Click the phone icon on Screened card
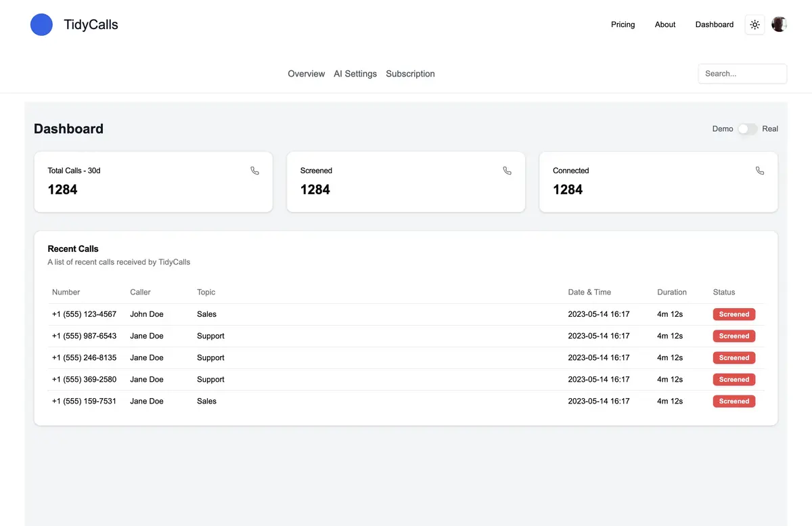The image size is (812, 526). click(507, 171)
